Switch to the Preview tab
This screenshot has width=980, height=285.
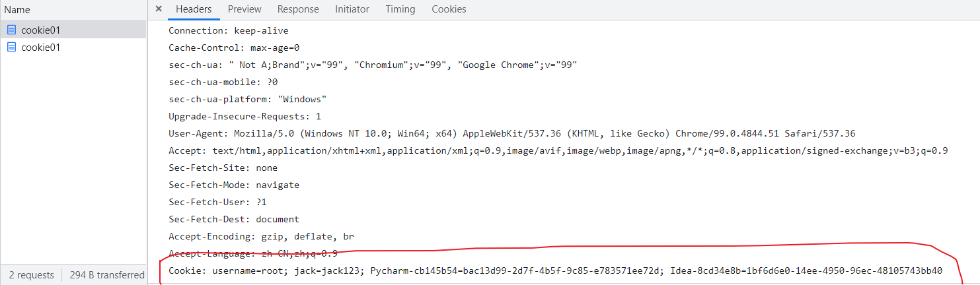point(245,9)
